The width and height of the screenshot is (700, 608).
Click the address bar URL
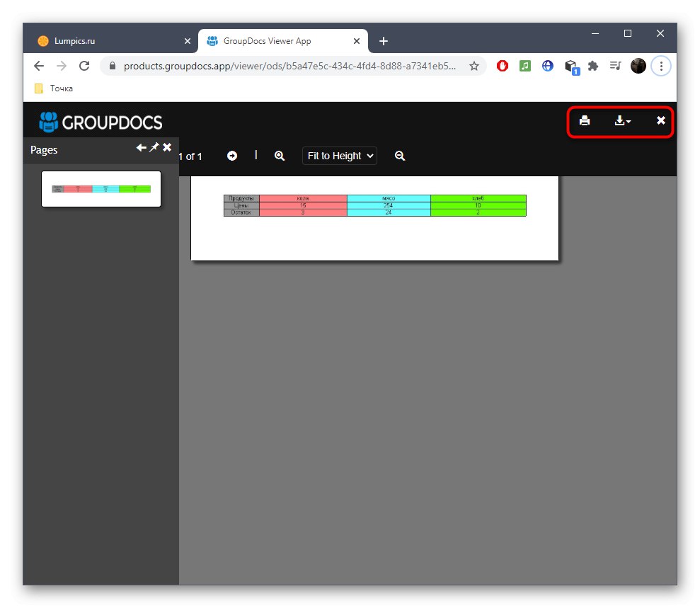(x=289, y=66)
